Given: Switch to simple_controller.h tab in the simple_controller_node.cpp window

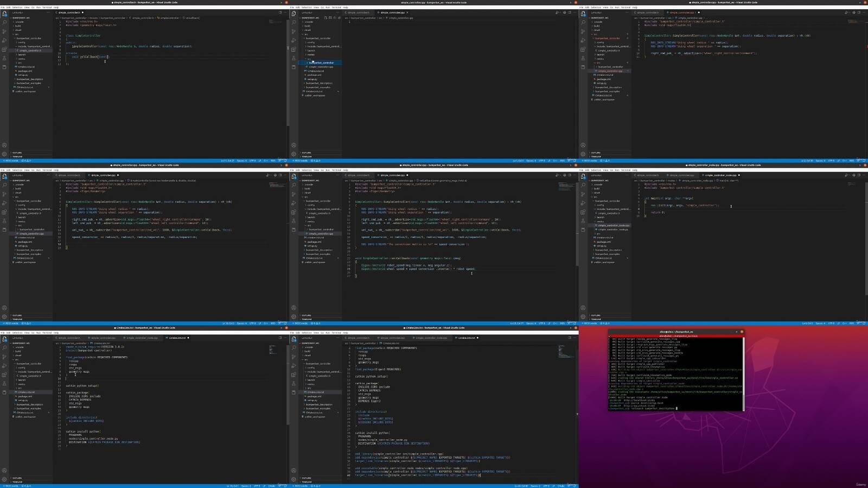Looking at the screenshot, I should pos(647,175).
